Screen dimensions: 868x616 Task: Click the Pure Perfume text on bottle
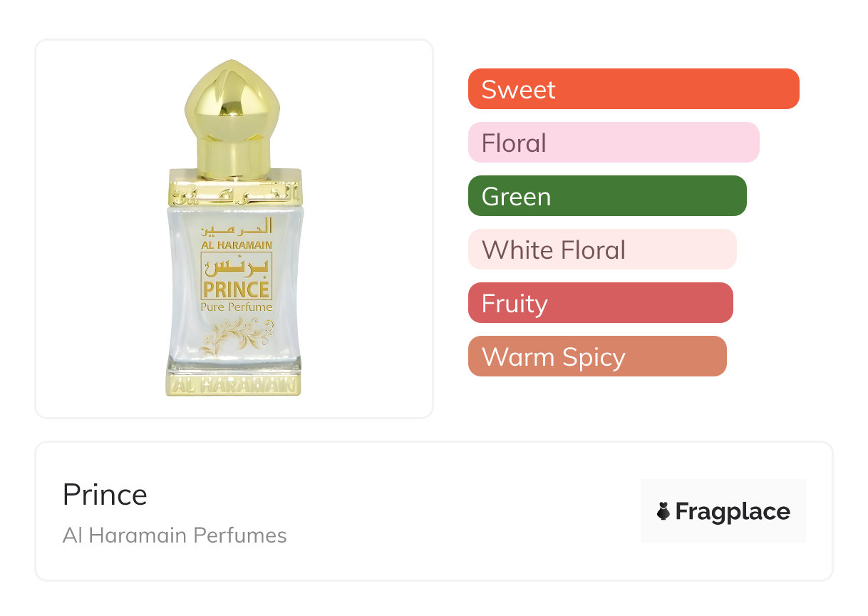coord(236,307)
